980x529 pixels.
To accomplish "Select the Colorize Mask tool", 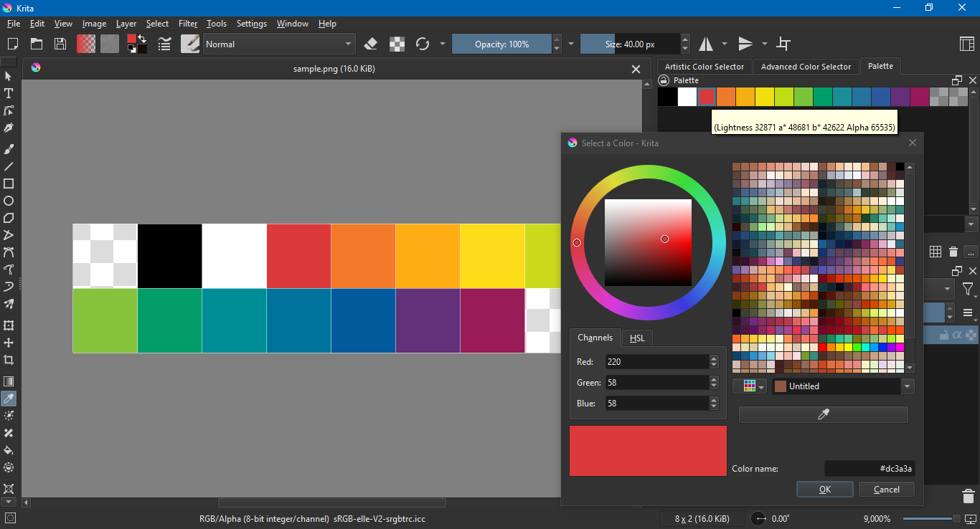I will (x=9, y=416).
